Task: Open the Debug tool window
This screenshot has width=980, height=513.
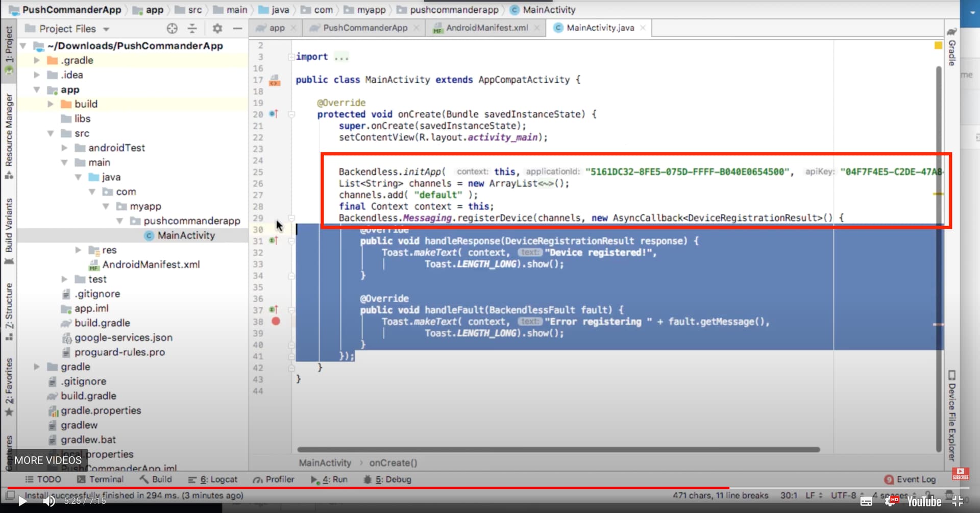Action: (387, 479)
